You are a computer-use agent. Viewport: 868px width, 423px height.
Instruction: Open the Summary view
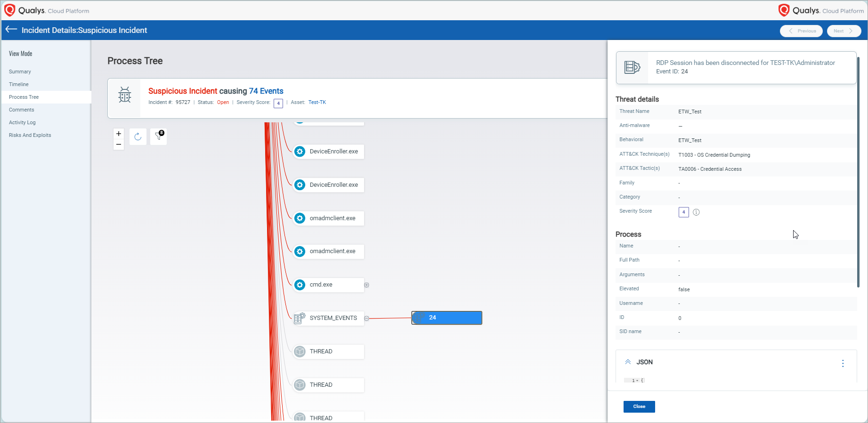coord(20,72)
